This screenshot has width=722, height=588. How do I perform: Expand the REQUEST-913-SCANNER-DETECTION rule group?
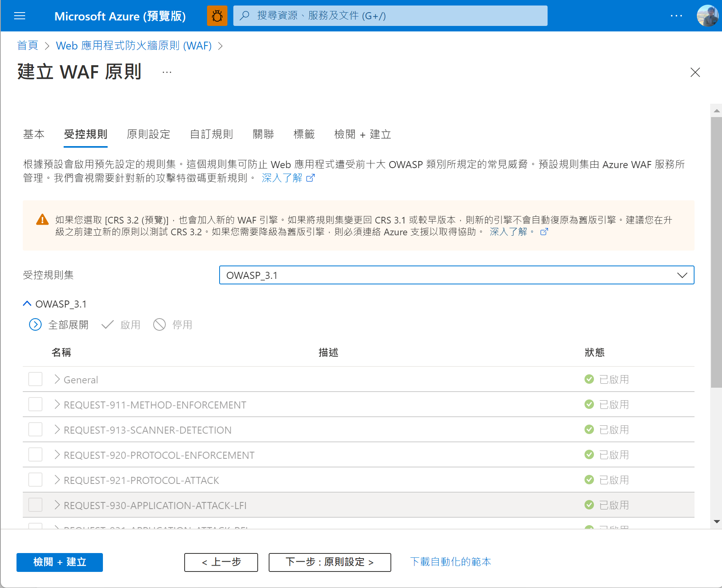pos(57,429)
